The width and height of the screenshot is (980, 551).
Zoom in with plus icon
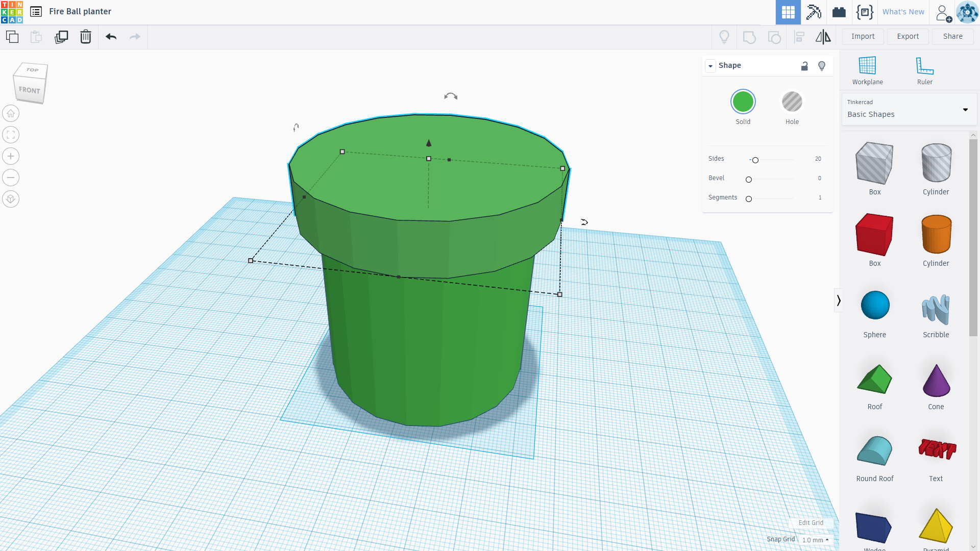(11, 156)
